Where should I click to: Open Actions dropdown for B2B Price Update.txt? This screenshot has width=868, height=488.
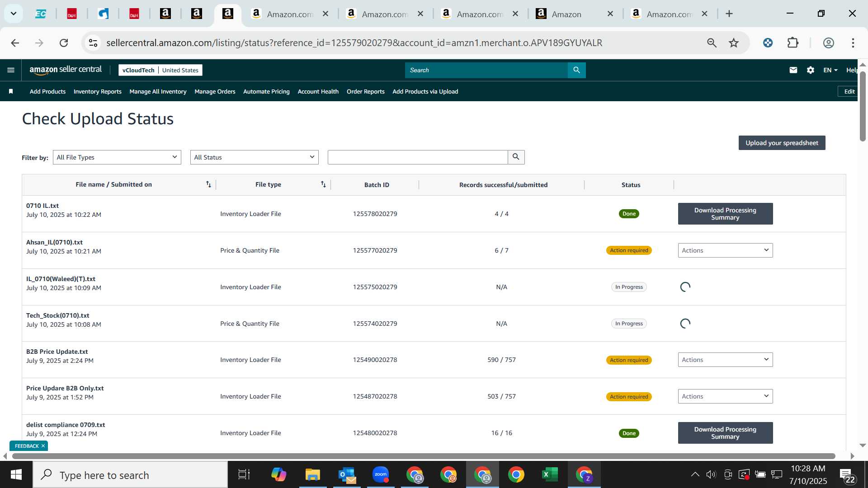tap(725, 360)
